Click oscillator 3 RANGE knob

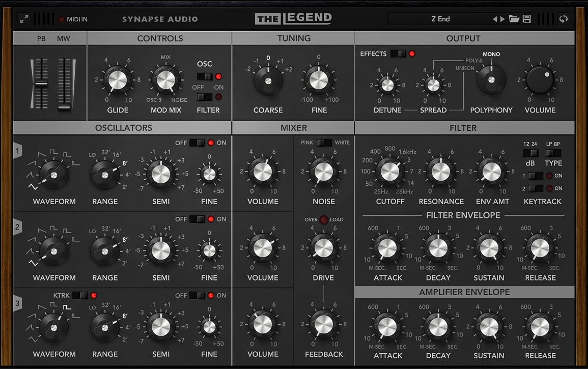pyautogui.click(x=105, y=328)
